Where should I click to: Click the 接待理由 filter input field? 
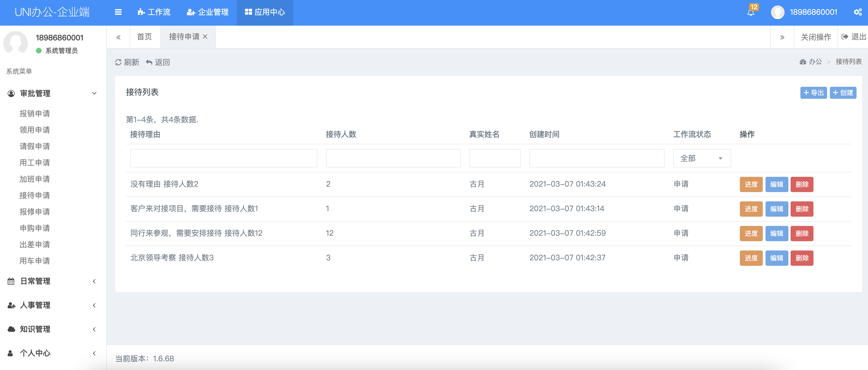(x=223, y=158)
